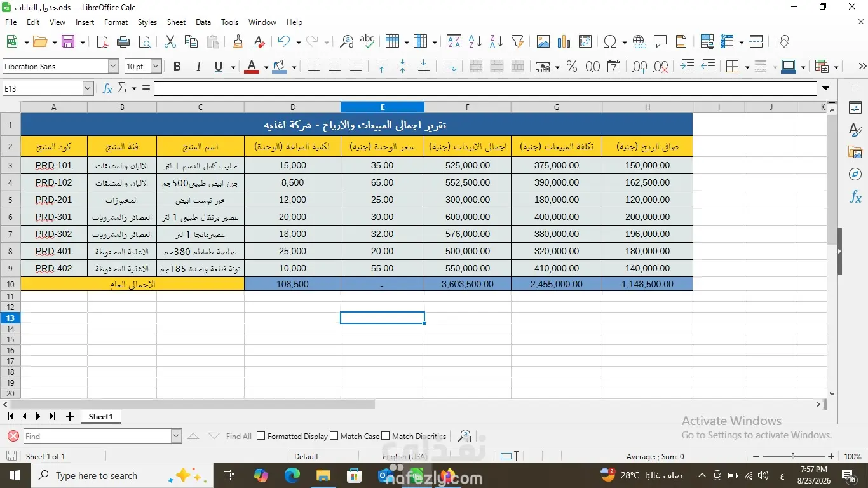Select the Sheet1 tab

pyautogui.click(x=100, y=417)
